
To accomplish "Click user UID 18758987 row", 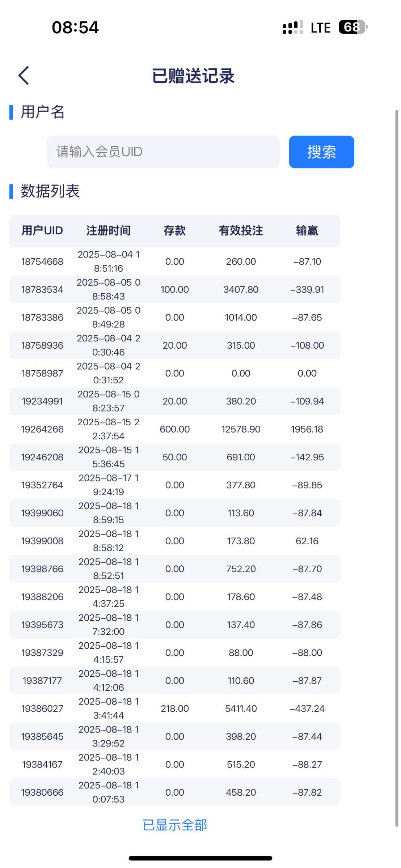I will (x=42, y=373).
